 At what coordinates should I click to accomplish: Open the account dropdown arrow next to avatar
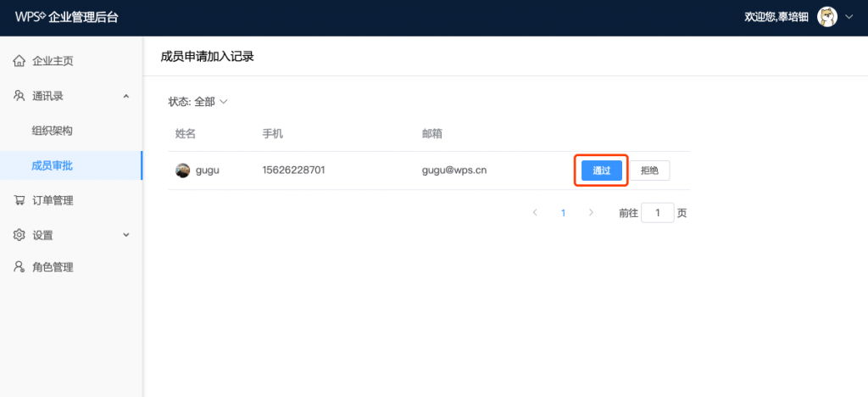pos(849,17)
